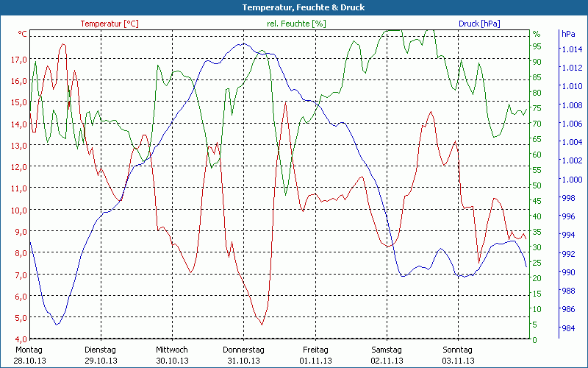Click the 1.014 tick on pressure axis
This screenshot has width=588, height=368.
(571, 49)
